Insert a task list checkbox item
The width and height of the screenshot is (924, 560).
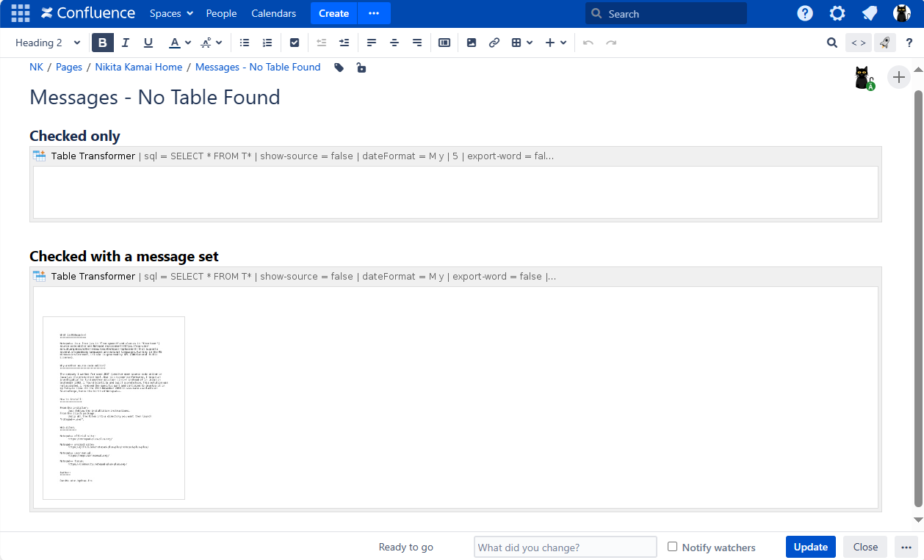tap(295, 43)
